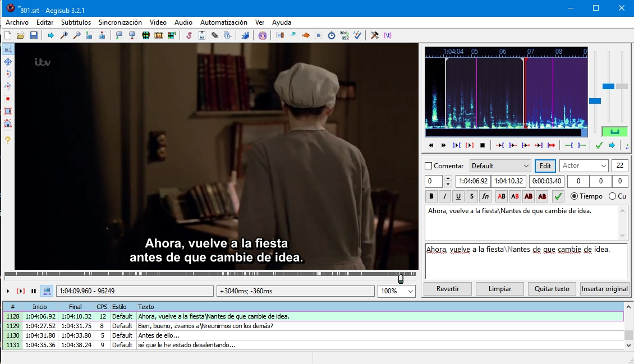Open the Jump to dialog
Screen dimensions: 634x364
pyautogui.click(x=50, y=35)
